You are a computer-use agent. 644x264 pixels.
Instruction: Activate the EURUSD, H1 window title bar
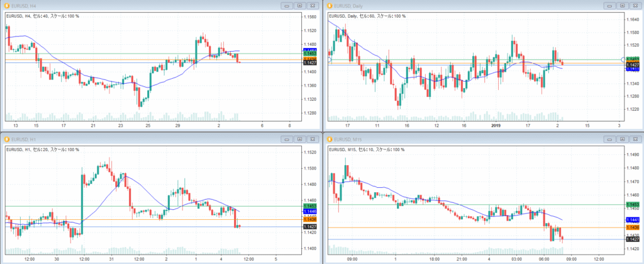(126, 138)
